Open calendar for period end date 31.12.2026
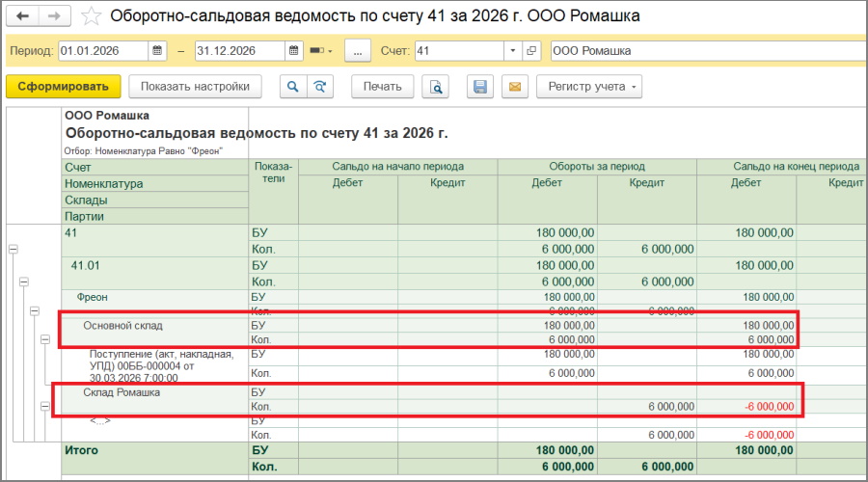 [x=294, y=51]
